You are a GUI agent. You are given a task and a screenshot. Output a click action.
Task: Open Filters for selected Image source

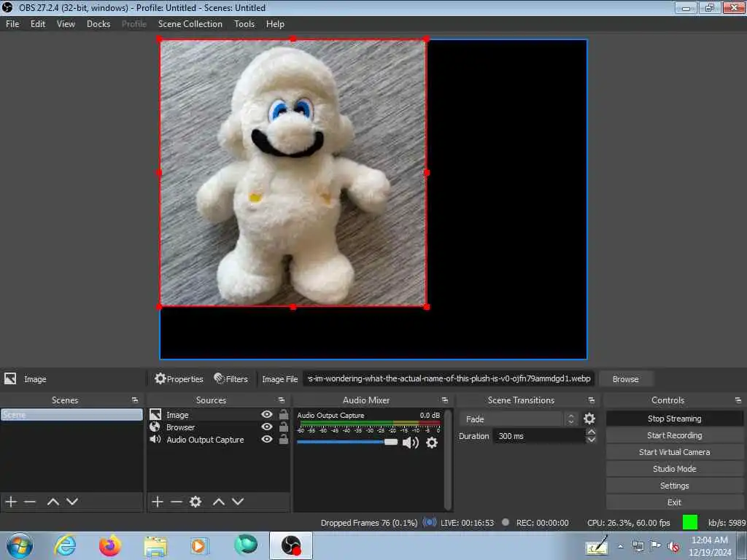pyautogui.click(x=231, y=379)
